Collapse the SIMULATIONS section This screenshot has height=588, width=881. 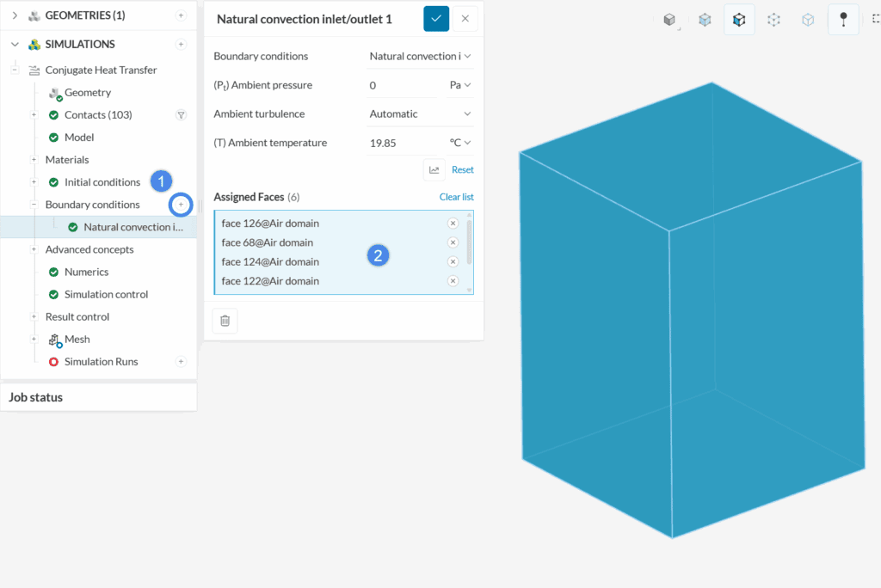(x=15, y=45)
